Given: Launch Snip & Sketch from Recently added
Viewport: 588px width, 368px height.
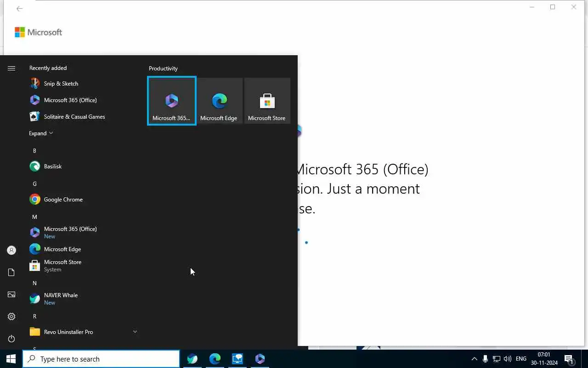Looking at the screenshot, I should tap(83, 84).
